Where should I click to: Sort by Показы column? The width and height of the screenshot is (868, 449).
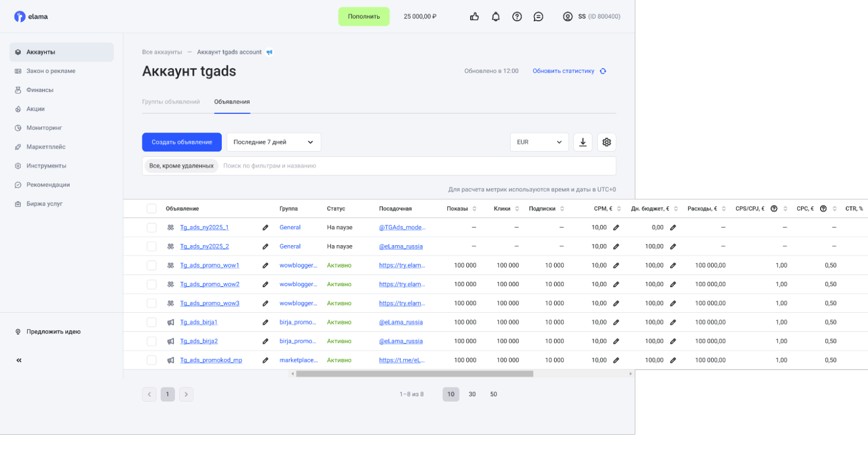tap(475, 209)
